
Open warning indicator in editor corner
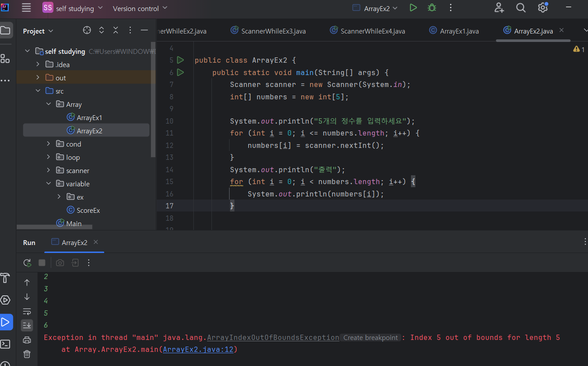point(579,49)
